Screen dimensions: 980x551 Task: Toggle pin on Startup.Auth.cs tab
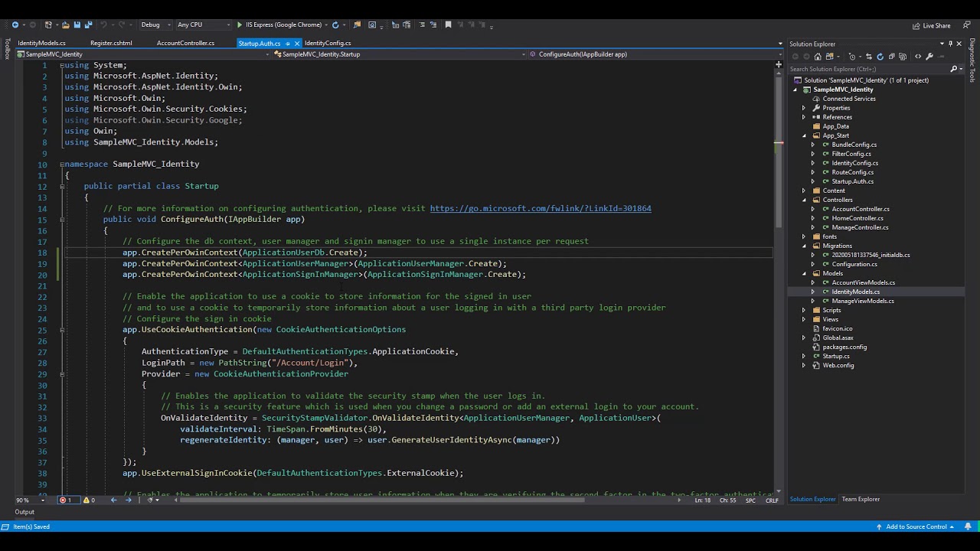click(288, 44)
